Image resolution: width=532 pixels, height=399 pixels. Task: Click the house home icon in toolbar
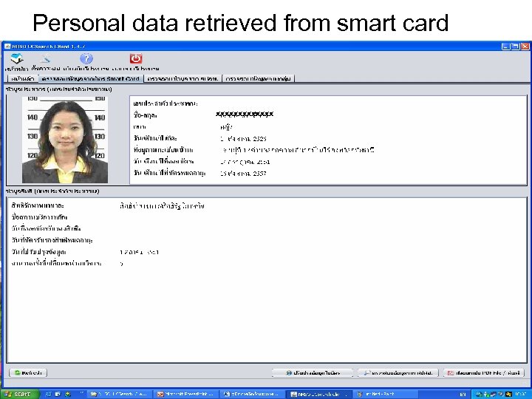click(17, 58)
